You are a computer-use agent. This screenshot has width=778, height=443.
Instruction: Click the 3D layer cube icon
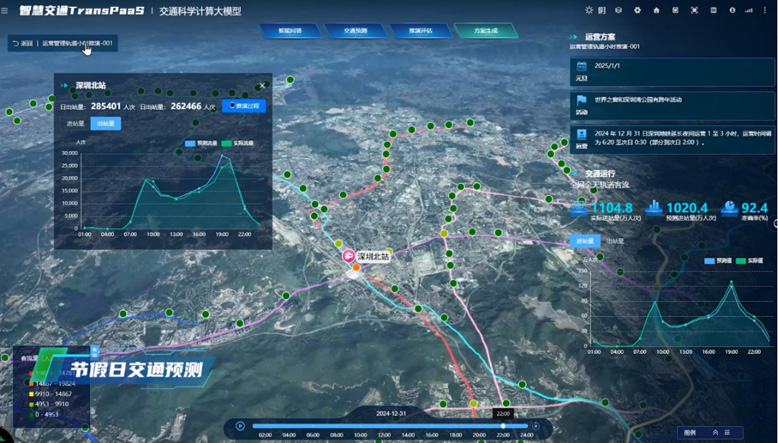pos(618,10)
